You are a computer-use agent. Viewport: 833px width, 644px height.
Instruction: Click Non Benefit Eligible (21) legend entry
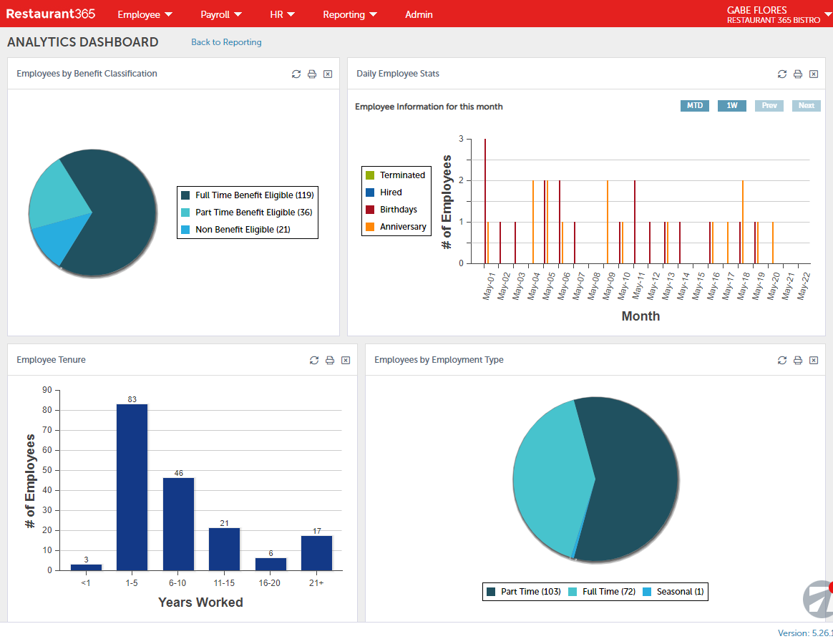coord(236,230)
